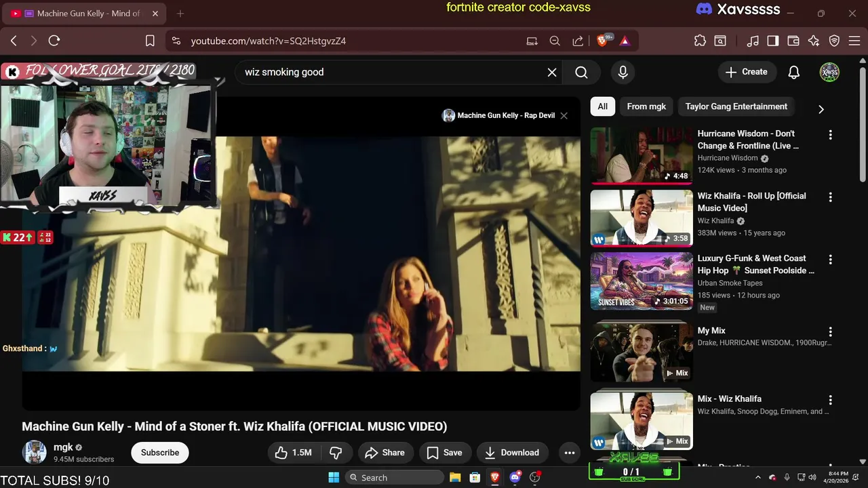Viewport: 868px width, 488px height.
Task: Show more filter chips with right arrow
Action: pos(821,109)
